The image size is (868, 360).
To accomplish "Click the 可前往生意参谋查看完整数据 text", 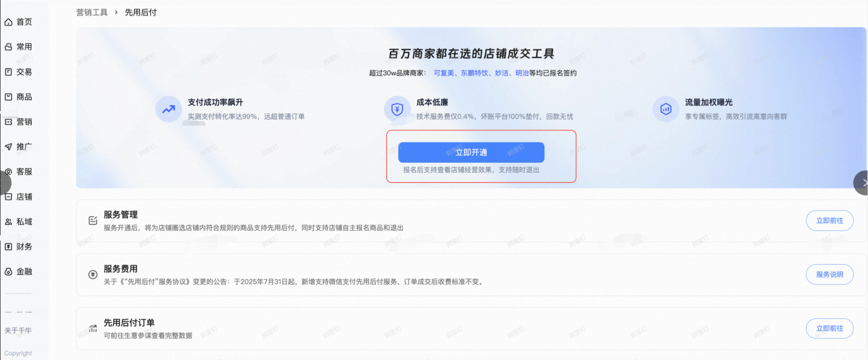I will click(148, 336).
